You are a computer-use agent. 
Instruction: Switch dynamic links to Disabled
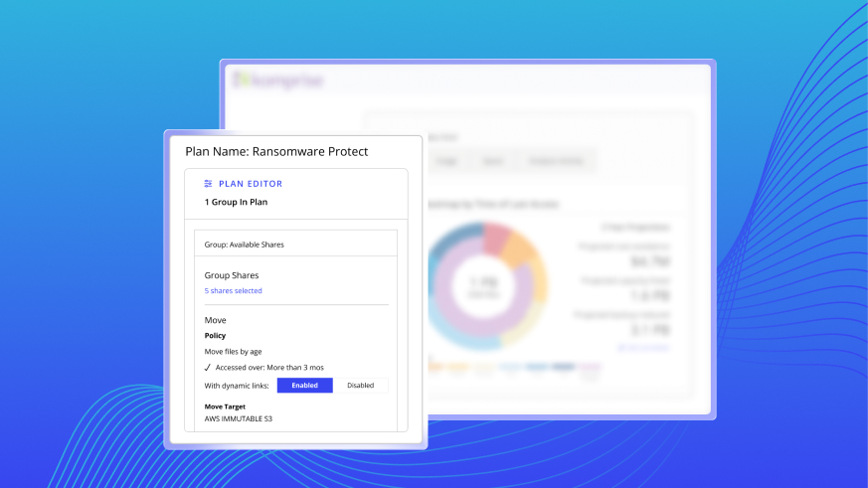coord(360,386)
